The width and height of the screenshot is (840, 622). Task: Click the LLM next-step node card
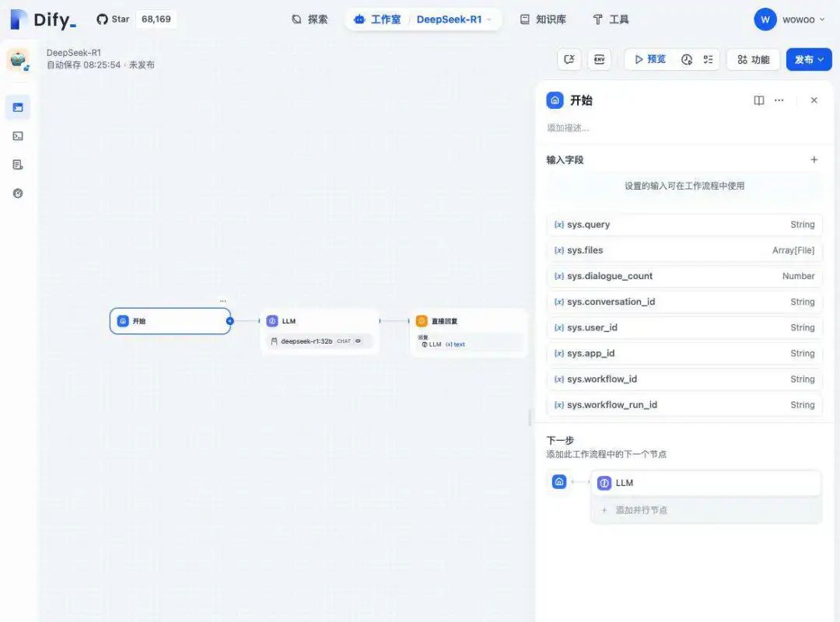tap(706, 483)
